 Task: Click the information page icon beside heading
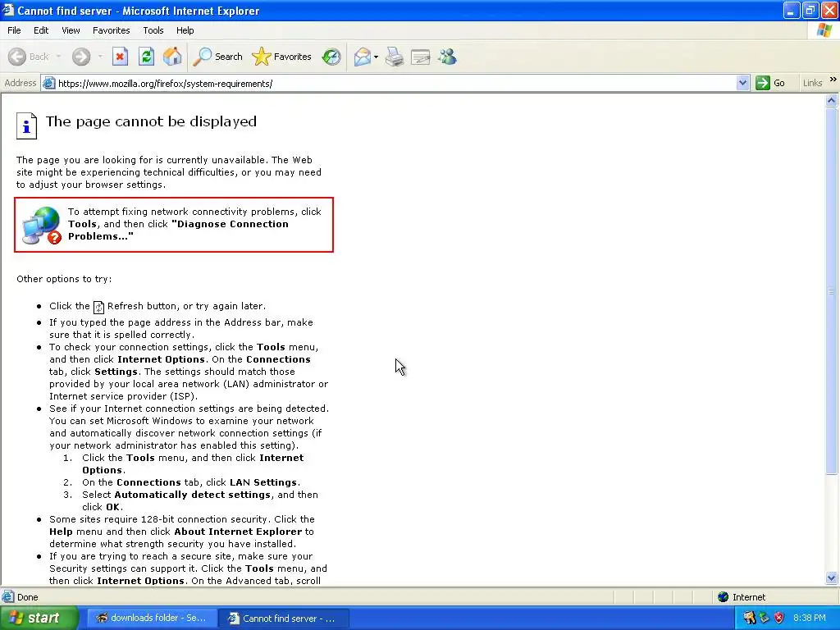click(26, 126)
